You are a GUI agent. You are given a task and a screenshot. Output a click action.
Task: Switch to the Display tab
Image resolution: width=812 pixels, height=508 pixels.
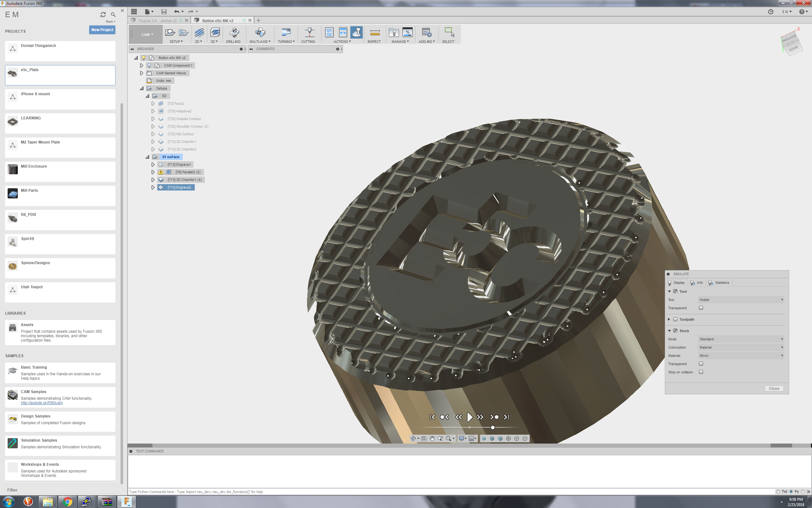(x=677, y=283)
